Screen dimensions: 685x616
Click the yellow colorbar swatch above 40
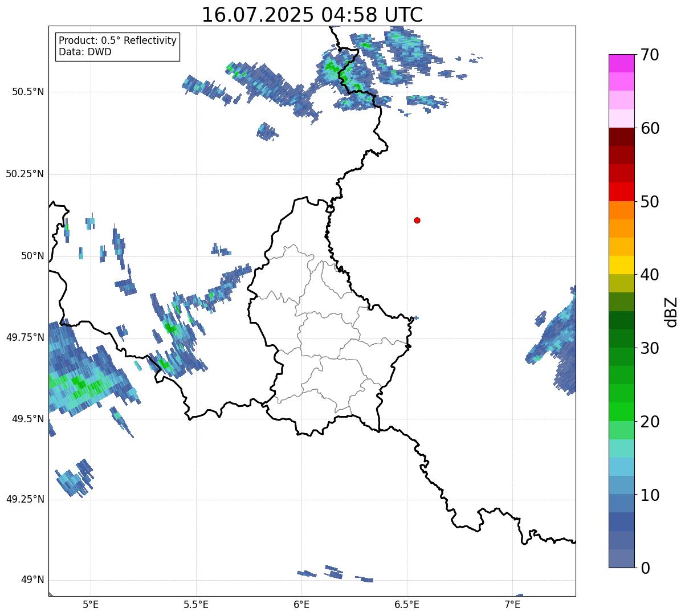(x=622, y=265)
